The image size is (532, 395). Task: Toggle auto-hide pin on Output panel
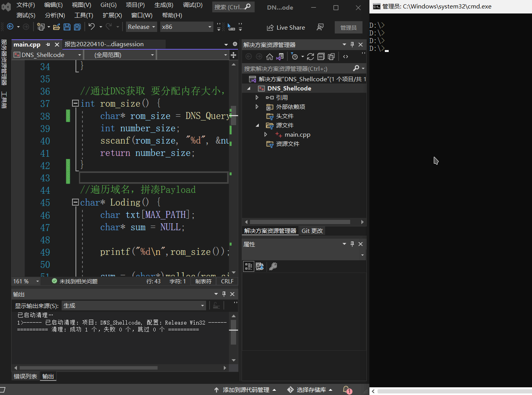224,294
